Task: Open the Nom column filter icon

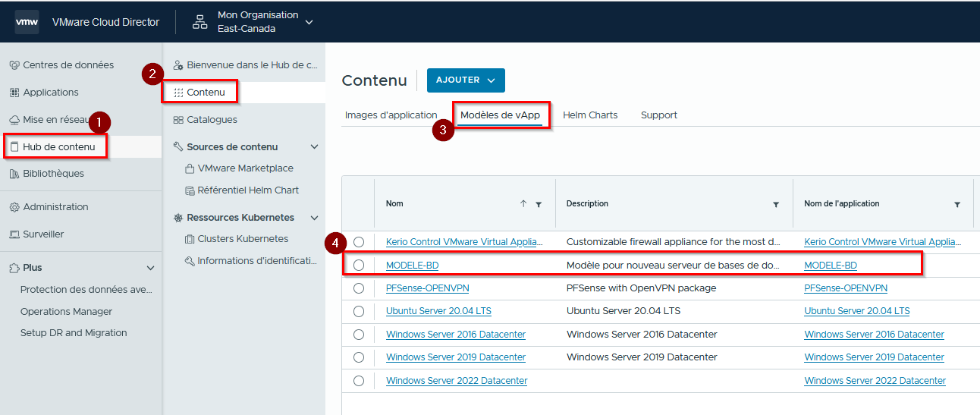Action: pos(539,205)
